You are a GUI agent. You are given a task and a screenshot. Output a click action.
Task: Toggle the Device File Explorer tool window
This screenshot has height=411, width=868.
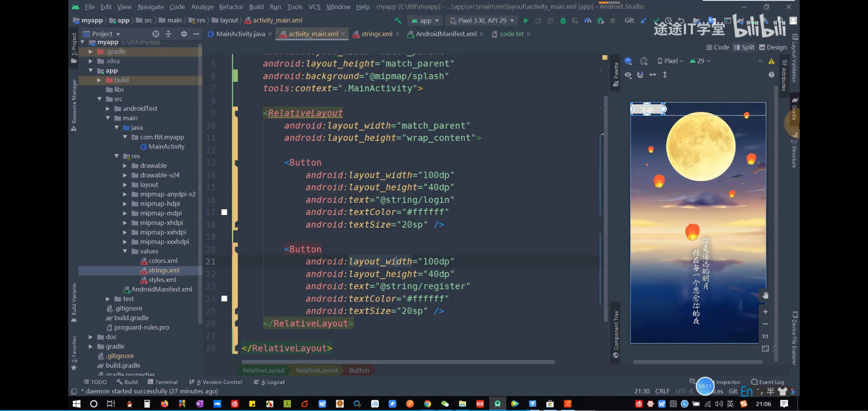click(794, 338)
